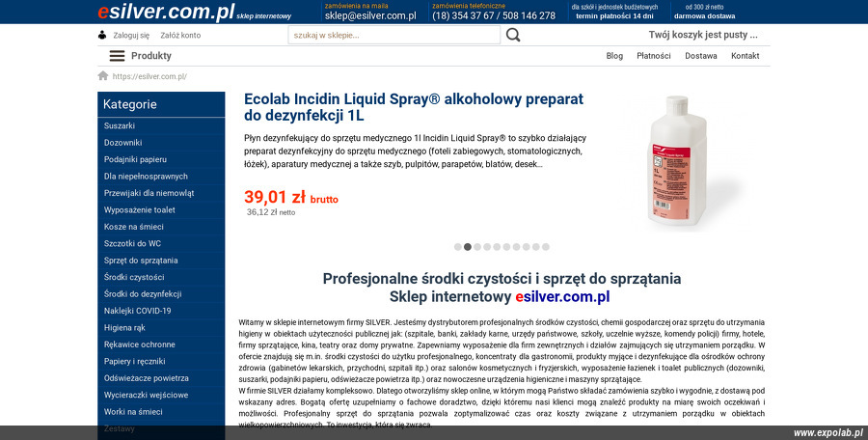The image size is (868, 440).
Task: Open the Kontakt page
Action: click(x=746, y=56)
